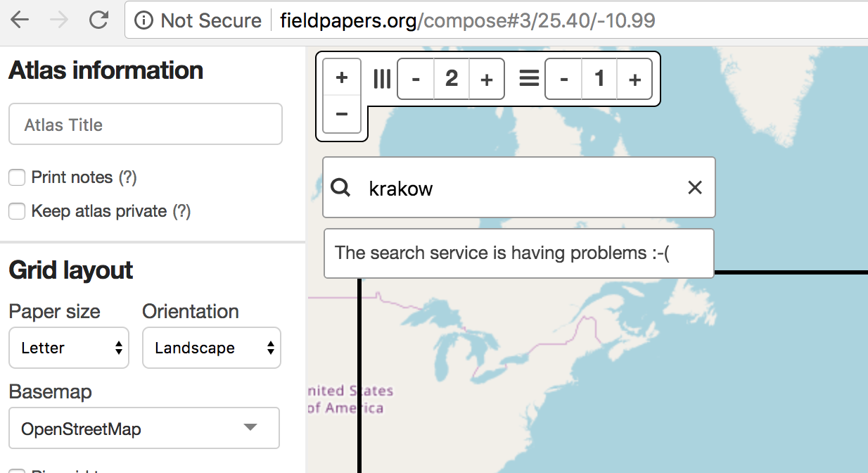Open the Orientation Landscape dropdown

(212, 348)
